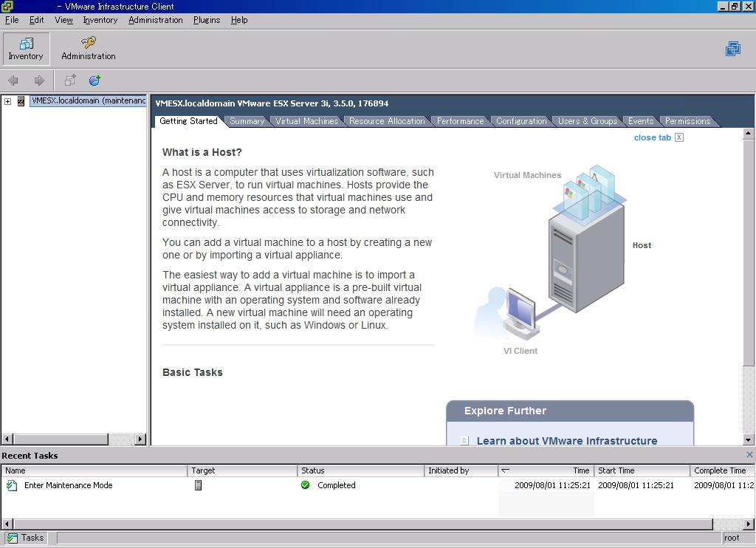Switch to the Permissions tab
Image resolution: width=756 pixels, height=548 pixels.
687,121
